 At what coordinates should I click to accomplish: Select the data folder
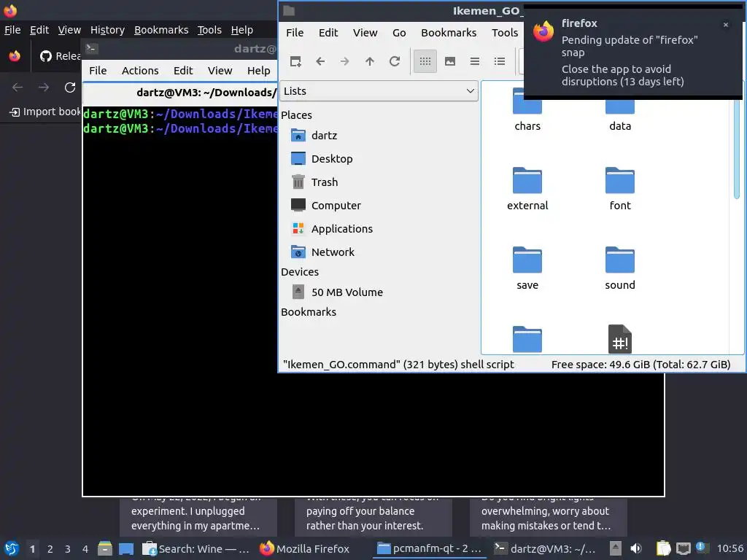pos(620,112)
